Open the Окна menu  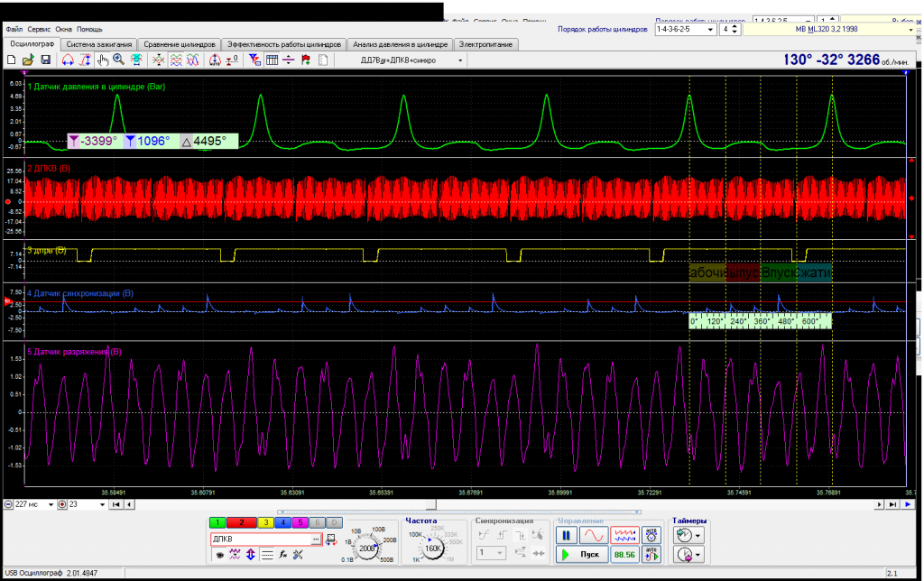coord(64,29)
